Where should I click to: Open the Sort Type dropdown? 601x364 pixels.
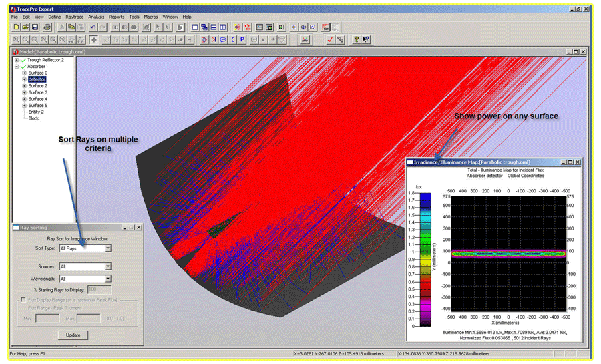pyautogui.click(x=108, y=248)
